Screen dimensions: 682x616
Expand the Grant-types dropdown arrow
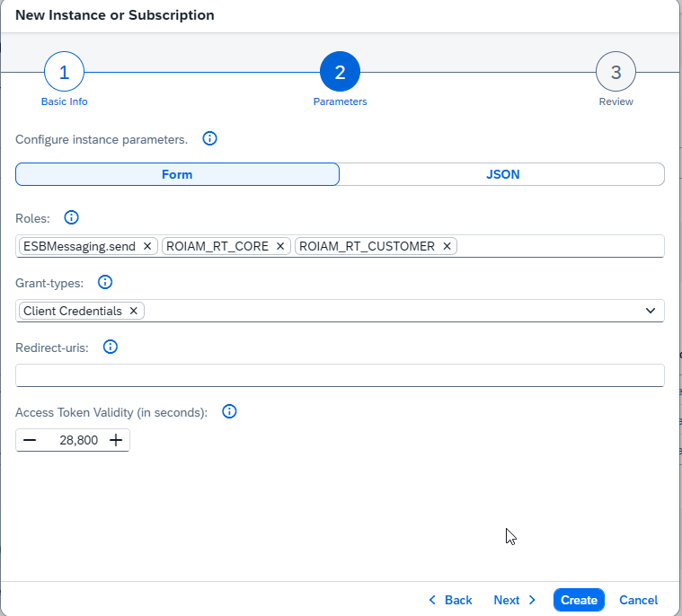click(x=651, y=311)
